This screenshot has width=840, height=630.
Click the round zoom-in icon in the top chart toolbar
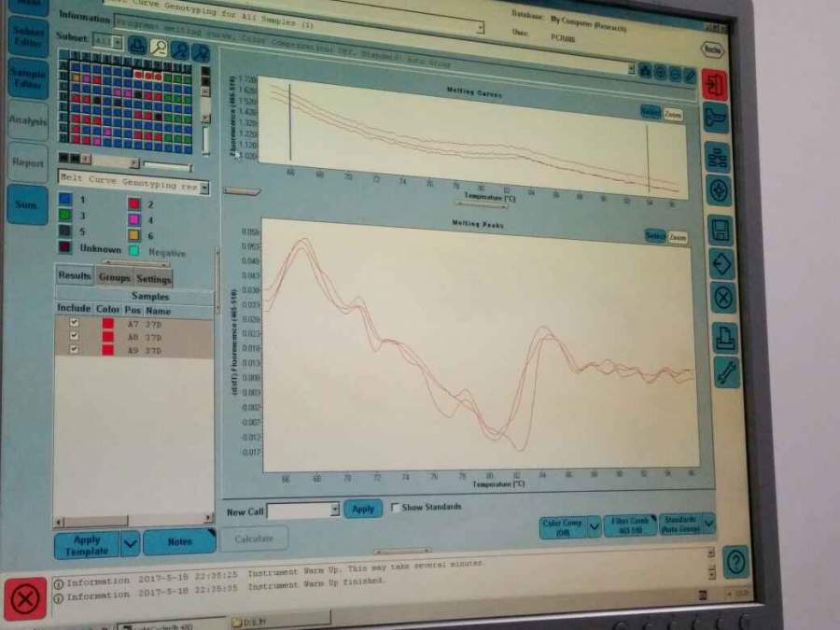660,72
